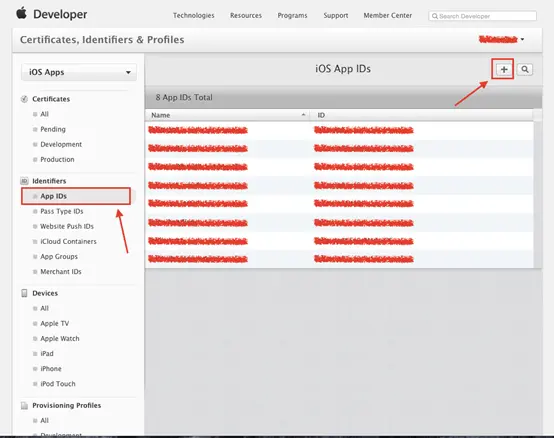Select iCloud Containers in sidebar
This screenshot has width=554, height=438.
pyautogui.click(x=68, y=242)
